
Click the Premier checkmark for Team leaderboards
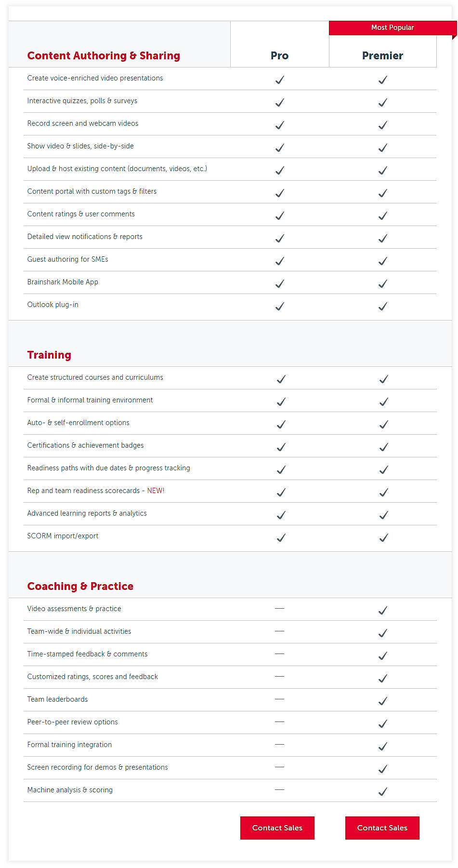tap(382, 700)
